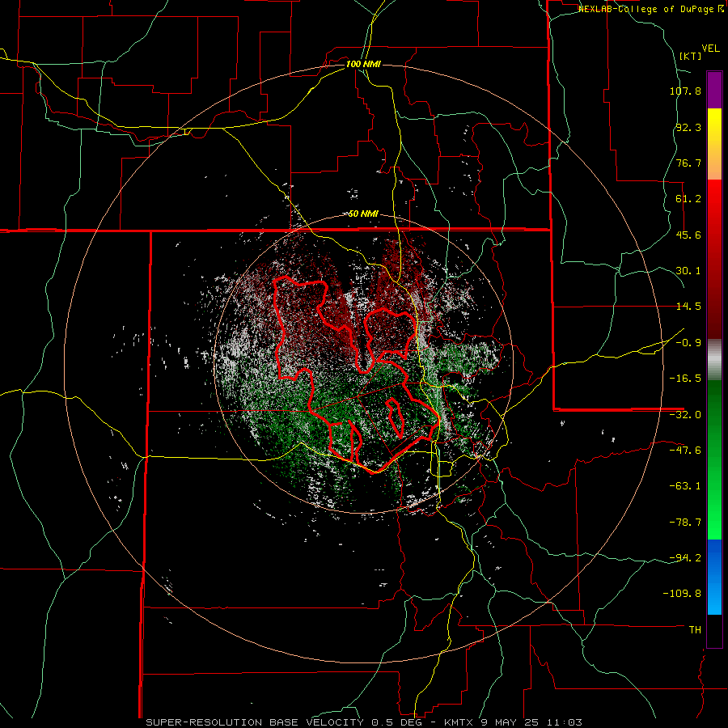This screenshot has height=728, width=728.
Task: Select the 30.1 legend value
Action: pyautogui.click(x=688, y=271)
